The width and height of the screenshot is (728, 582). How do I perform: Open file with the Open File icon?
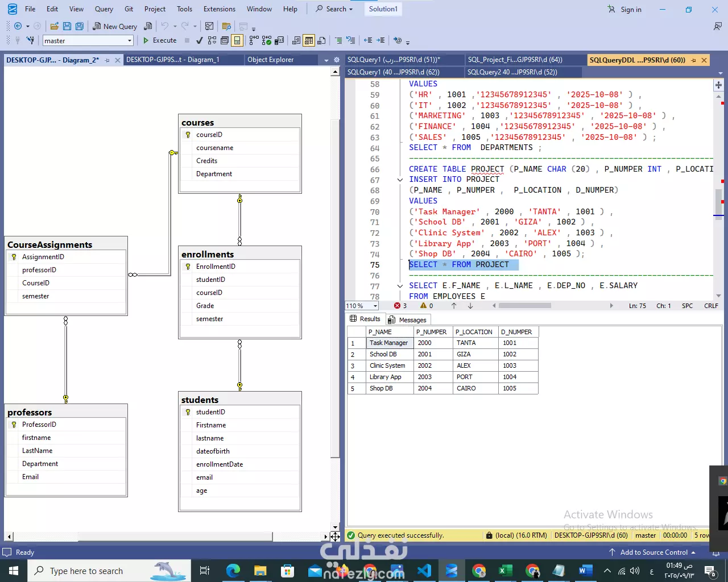tap(54, 26)
